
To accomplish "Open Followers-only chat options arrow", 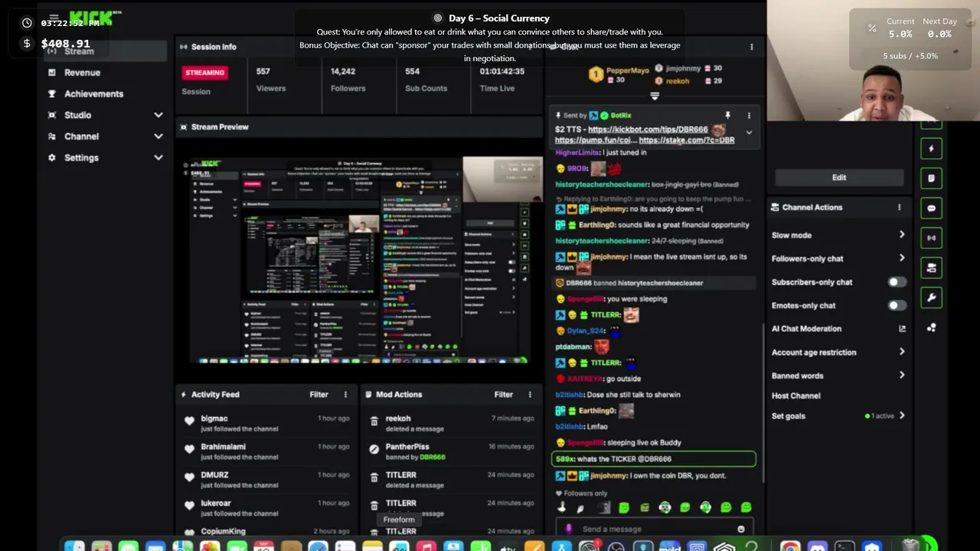I will pos(901,259).
